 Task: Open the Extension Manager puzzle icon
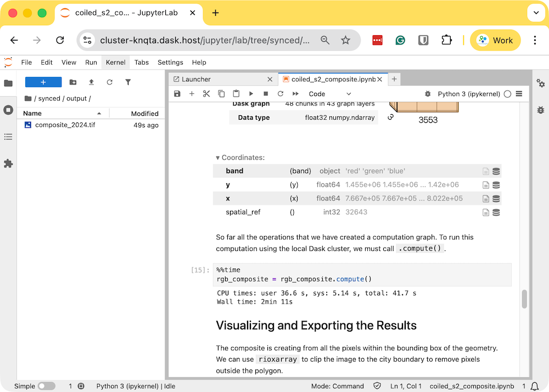point(8,164)
